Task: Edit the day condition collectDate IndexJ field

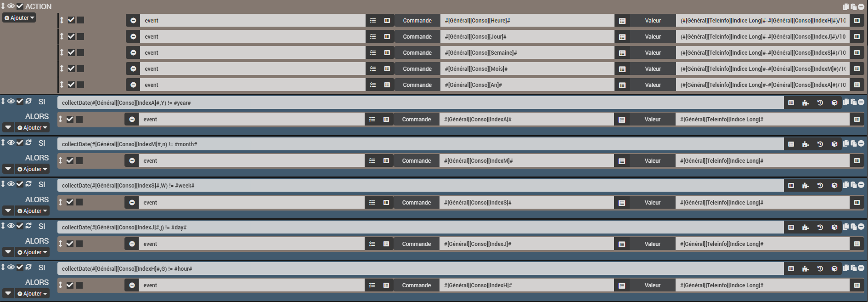Action: coord(420,228)
